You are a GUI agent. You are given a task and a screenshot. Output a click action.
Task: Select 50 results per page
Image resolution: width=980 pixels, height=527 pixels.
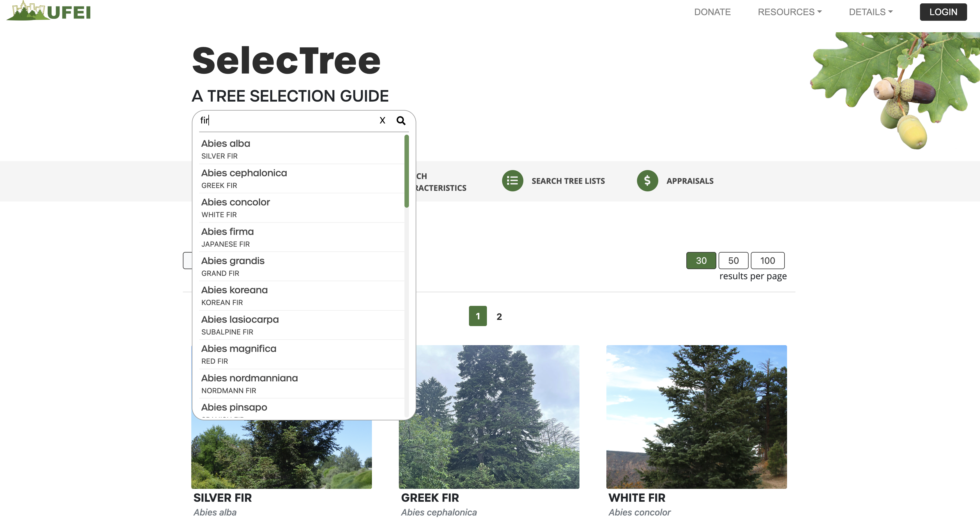(733, 260)
